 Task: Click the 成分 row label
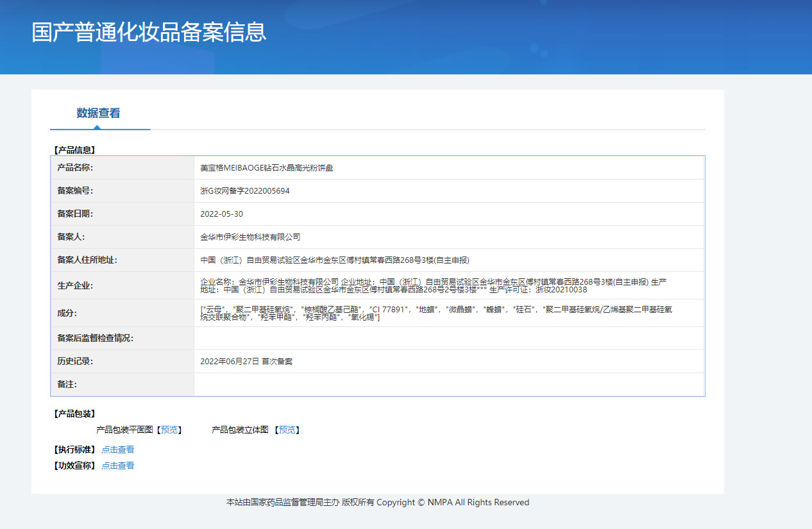click(x=67, y=313)
